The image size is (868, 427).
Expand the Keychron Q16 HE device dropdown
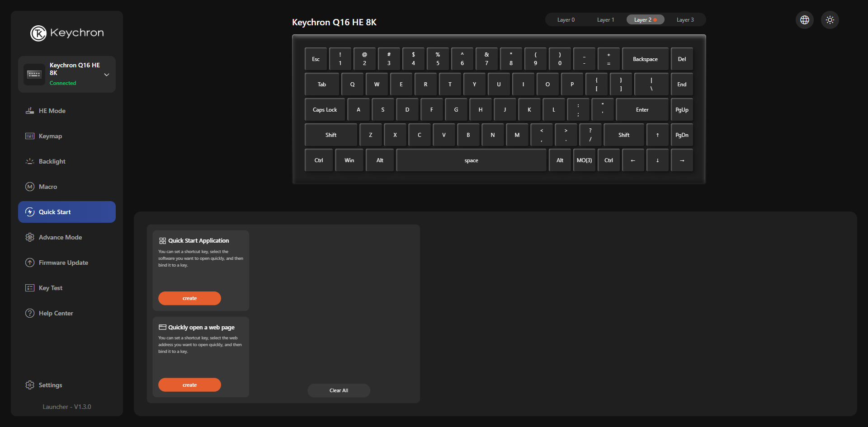(x=107, y=75)
